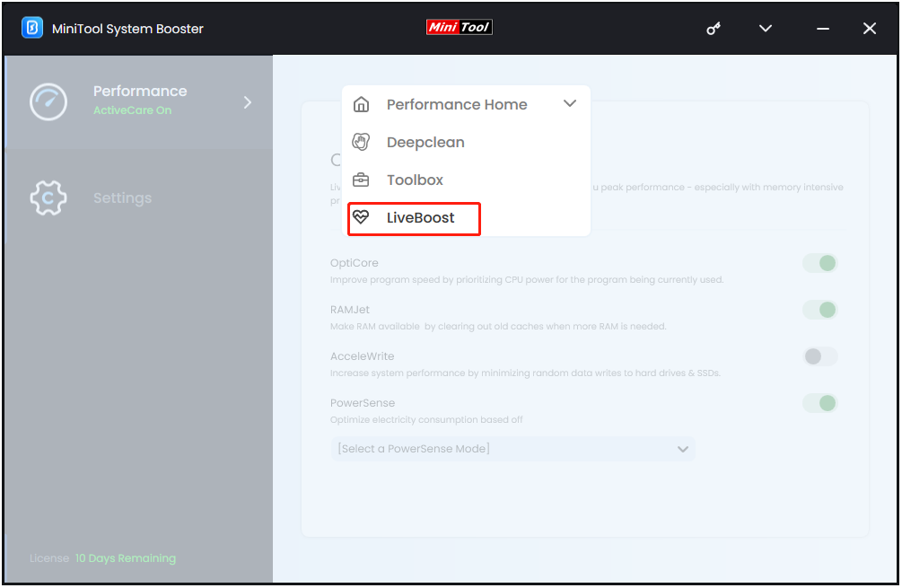Open the license key registration icon

click(714, 28)
